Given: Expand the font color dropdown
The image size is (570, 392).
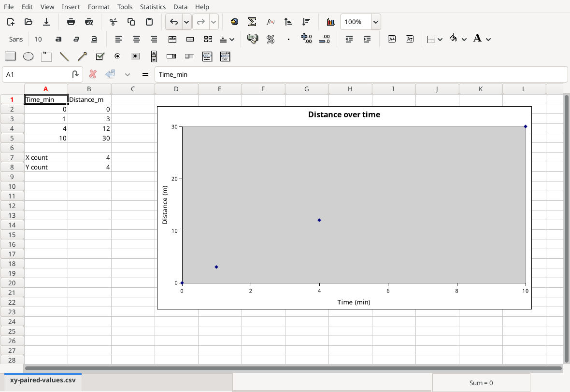Looking at the screenshot, I should pyautogui.click(x=488, y=39).
